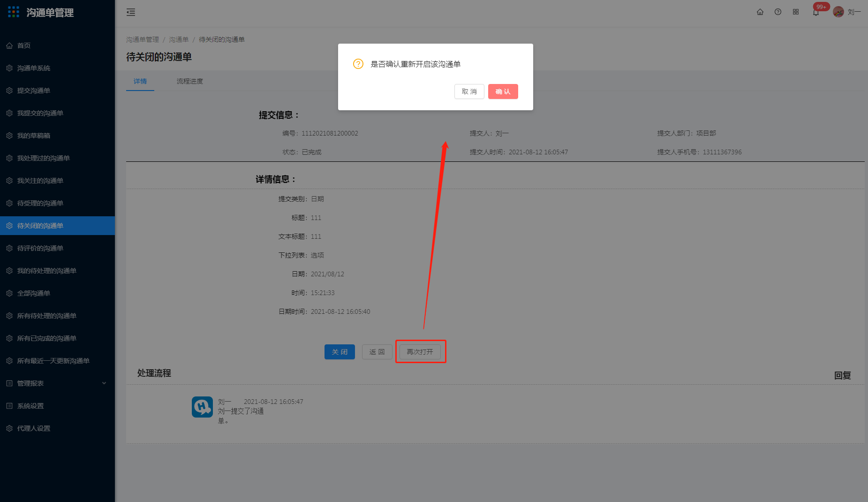
Task: Click the 返回 button
Action: 377,352
